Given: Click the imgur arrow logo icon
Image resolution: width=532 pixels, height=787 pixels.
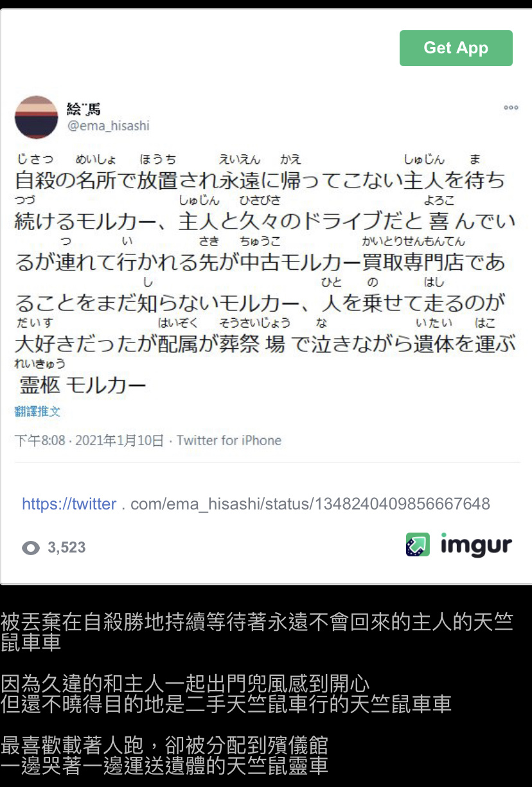Looking at the screenshot, I should point(418,545).
